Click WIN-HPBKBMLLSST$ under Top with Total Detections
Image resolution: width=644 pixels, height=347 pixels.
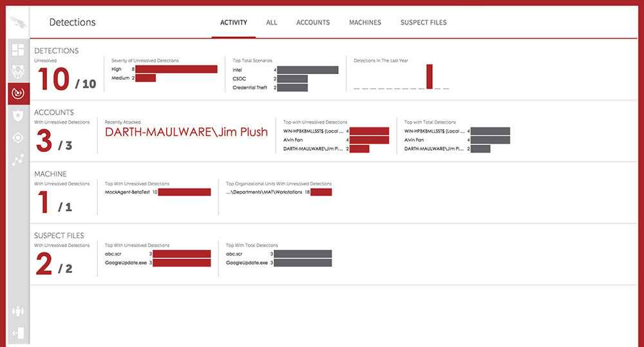(434, 131)
